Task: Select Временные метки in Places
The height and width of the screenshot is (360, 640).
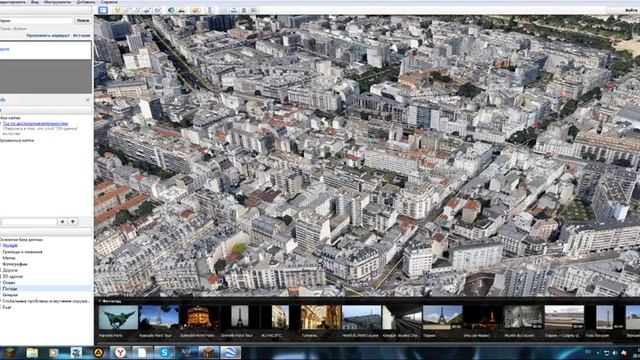Action: [x=17, y=140]
